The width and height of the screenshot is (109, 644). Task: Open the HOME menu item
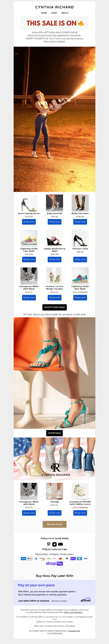44,13
